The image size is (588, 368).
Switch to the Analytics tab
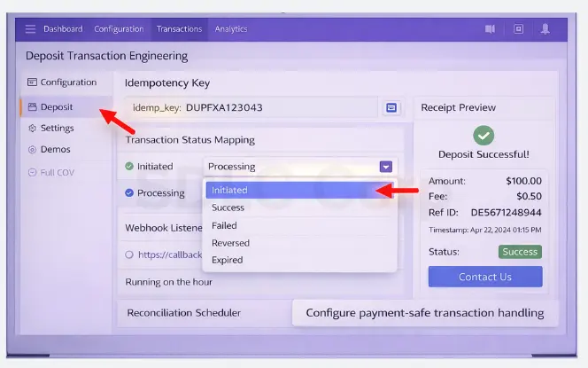coord(231,29)
